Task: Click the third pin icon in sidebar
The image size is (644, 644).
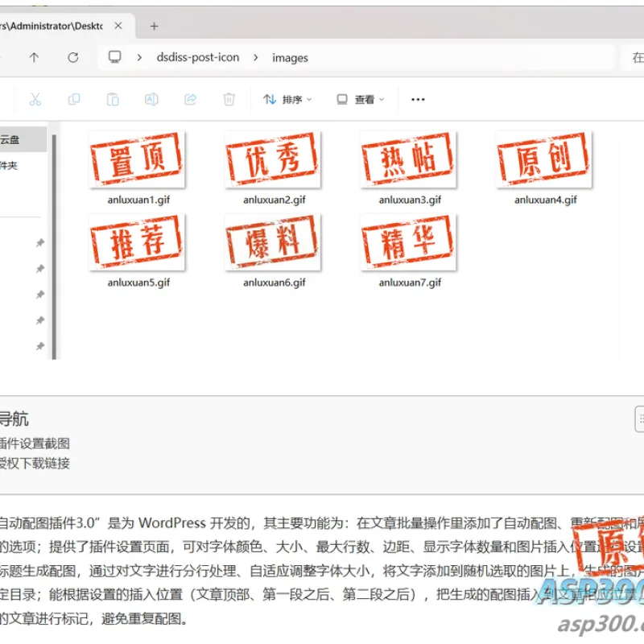Action: pyautogui.click(x=39, y=295)
